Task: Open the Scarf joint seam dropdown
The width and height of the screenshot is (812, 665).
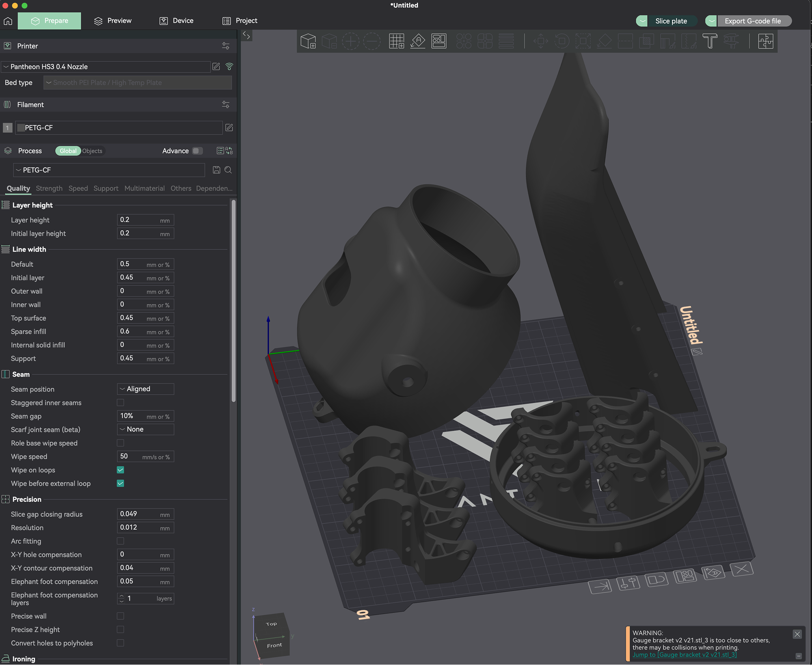Action: pos(146,430)
